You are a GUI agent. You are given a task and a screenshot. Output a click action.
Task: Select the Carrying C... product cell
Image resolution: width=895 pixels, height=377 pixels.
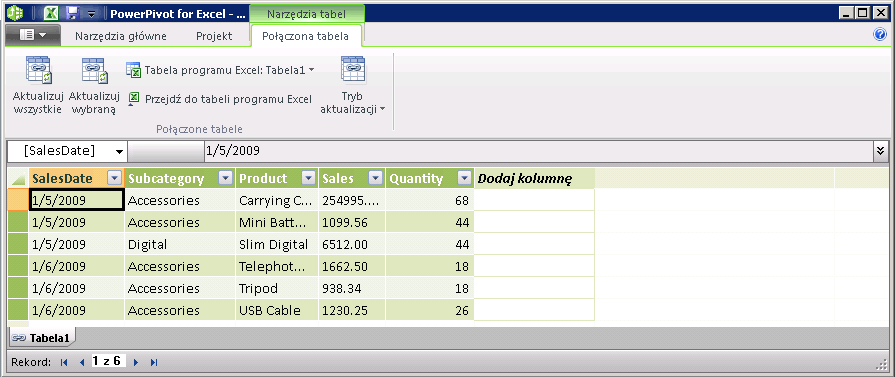277,200
